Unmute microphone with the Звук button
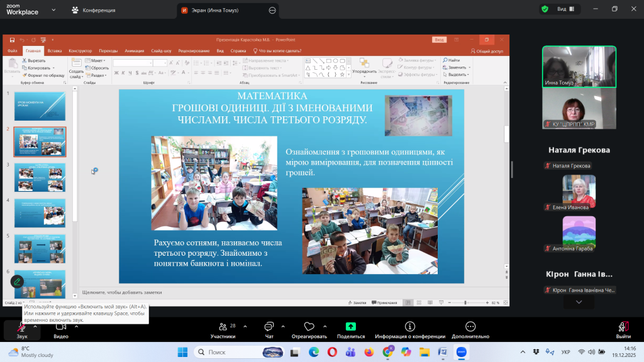This screenshot has width=644, height=362. pos(21,328)
